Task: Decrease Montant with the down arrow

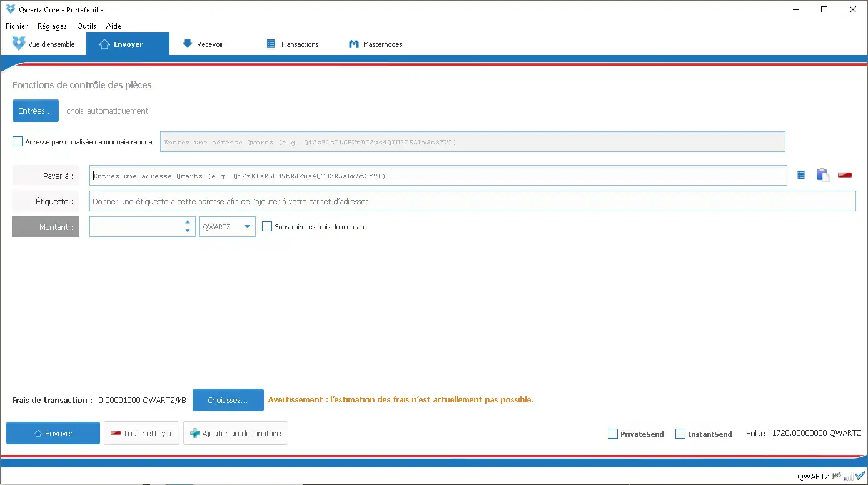Action: (x=188, y=231)
